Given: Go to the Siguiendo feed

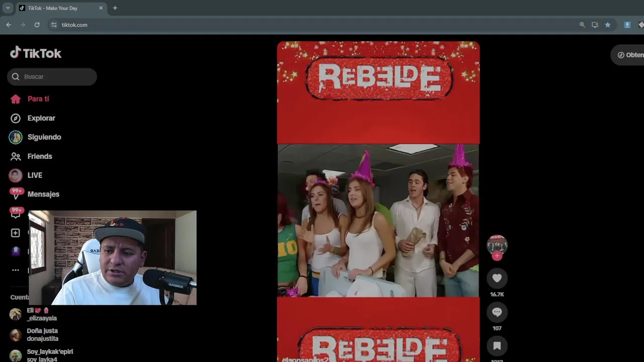Looking at the screenshot, I should pos(35,137).
